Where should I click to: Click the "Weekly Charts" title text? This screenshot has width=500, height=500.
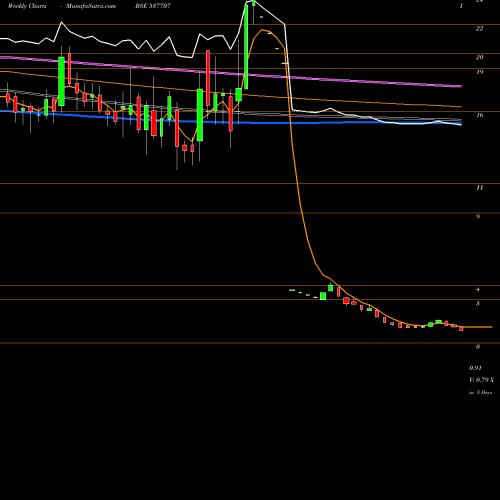pyautogui.click(x=27, y=6)
